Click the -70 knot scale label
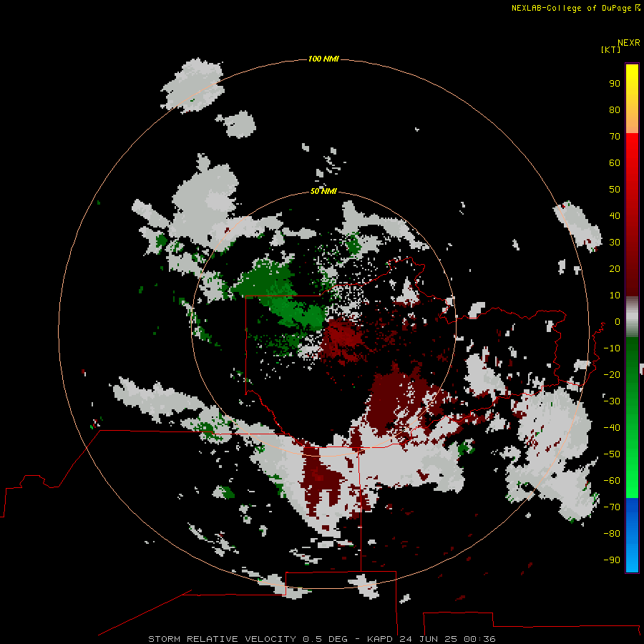The width and height of the screenshot is (644, 644). (x=612, y=507)
